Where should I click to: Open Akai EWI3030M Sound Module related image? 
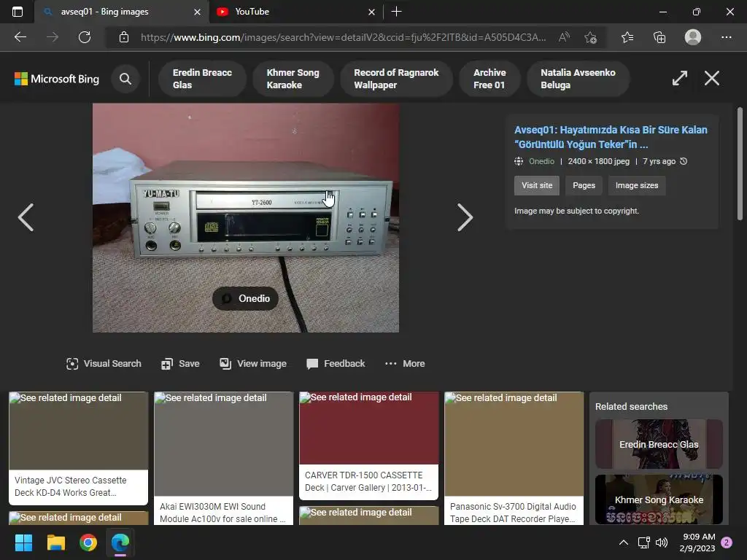point(223,458)
